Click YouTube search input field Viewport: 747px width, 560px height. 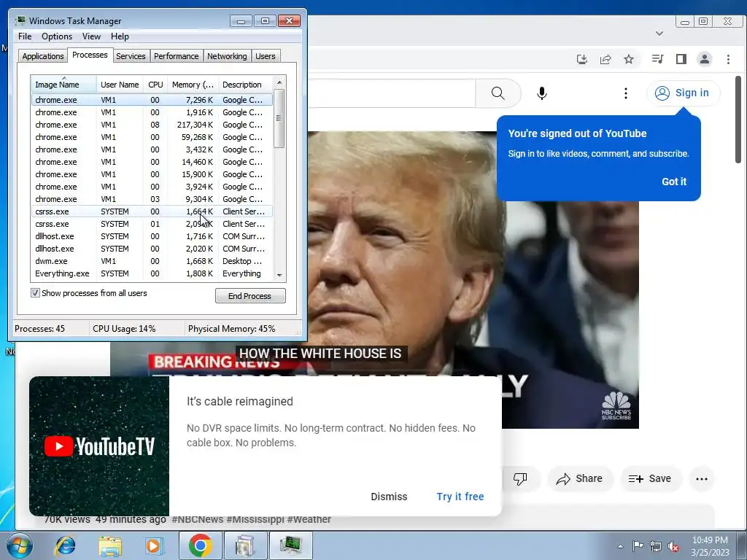point(391,93)
